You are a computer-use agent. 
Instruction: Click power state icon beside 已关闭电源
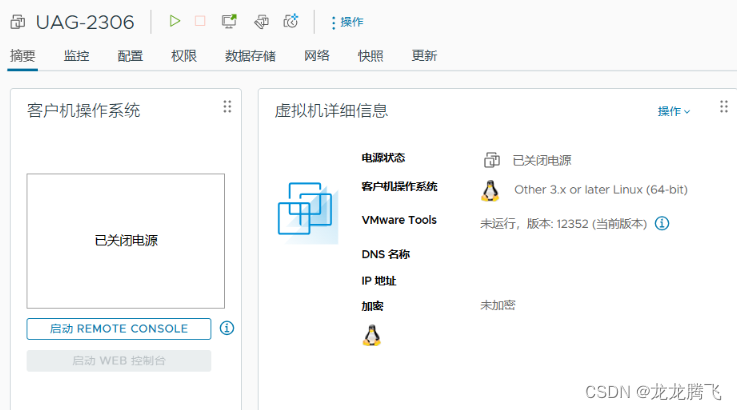pyautogui.click(x=492, y=160)
